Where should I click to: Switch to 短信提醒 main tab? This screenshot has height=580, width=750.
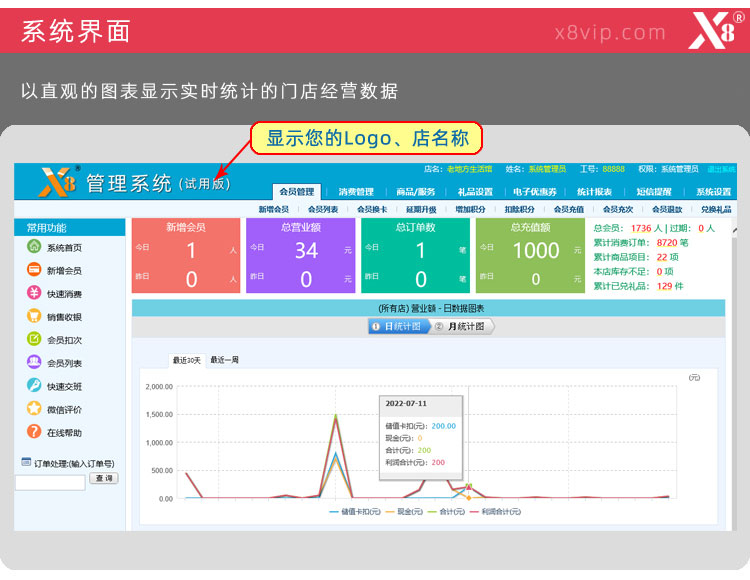(654, 192)
